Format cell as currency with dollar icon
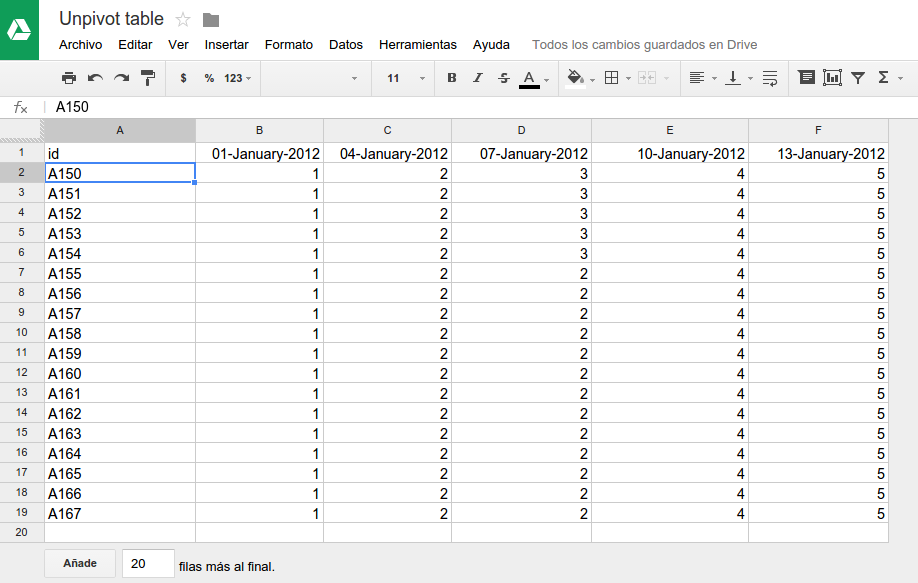This screenshot has width=918, height=583. (x=183, y=78)
